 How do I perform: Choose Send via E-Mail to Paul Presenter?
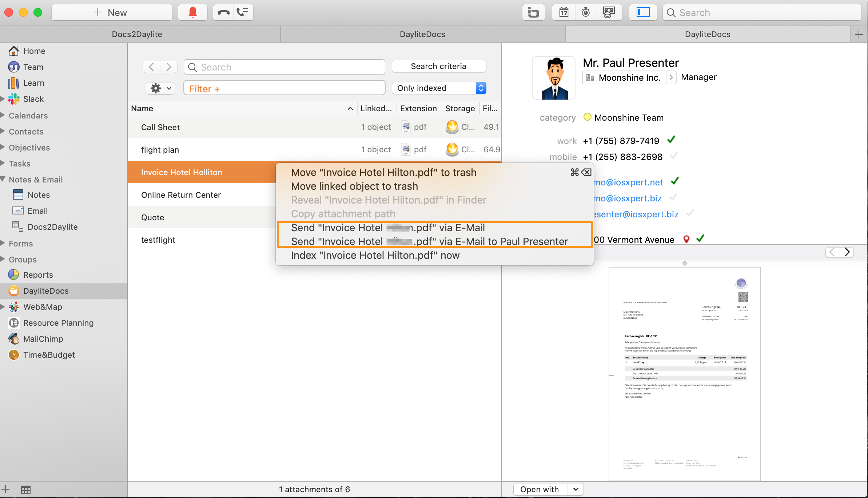435,241
